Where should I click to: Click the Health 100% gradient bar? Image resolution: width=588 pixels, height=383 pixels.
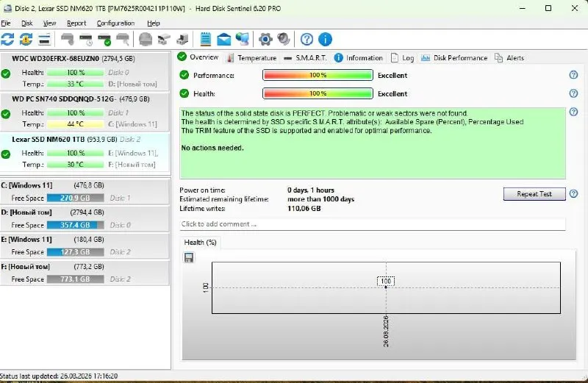[318, 93]
